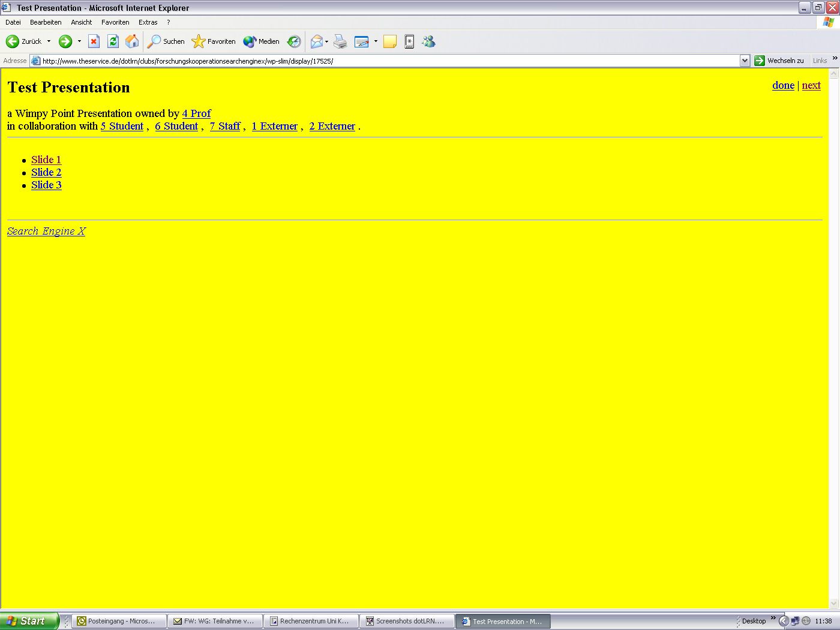840x630 pixels.
Task: Click the Medien toolbar button
Action: (x=262, y=41)
